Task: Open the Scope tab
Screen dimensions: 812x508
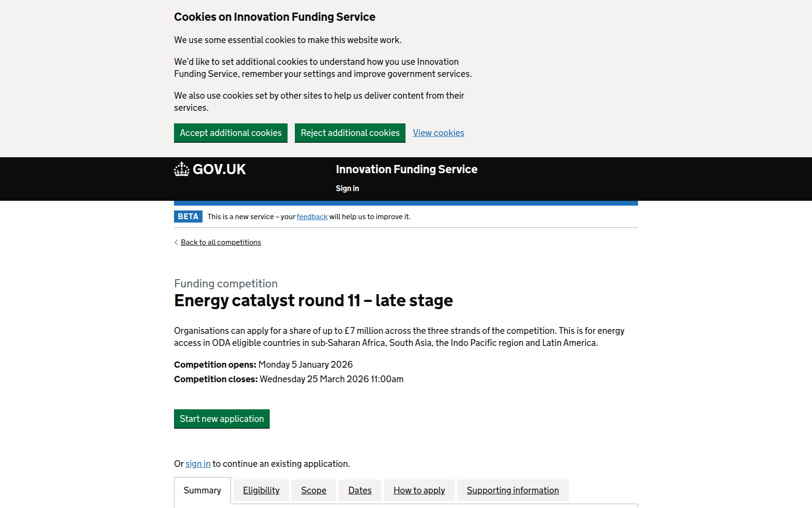Action: 314,491
